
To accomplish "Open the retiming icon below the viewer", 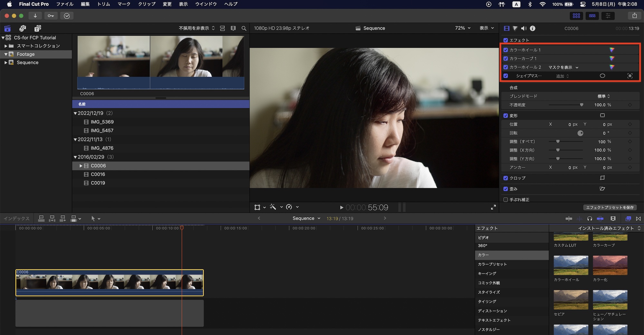I will 289,207.
